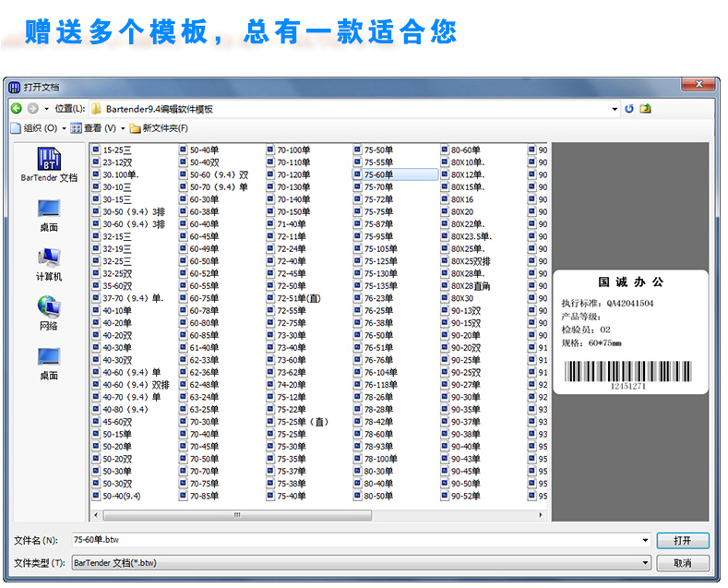Click the Up one folder icon

(x=645, y=108)
